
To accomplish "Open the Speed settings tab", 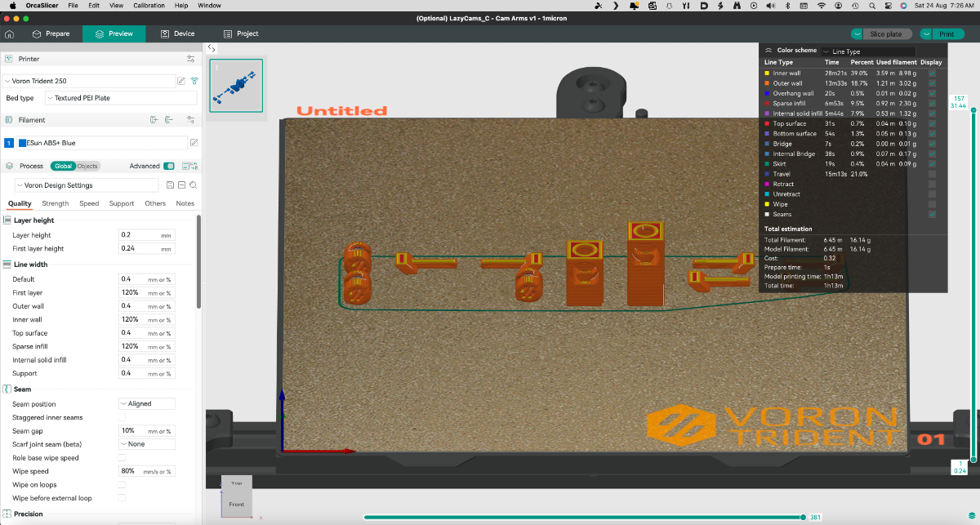I will click(89, 203).
